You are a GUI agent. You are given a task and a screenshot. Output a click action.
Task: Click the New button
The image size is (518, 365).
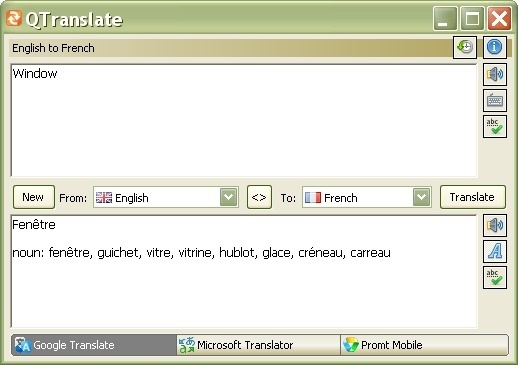coord(34,197)
